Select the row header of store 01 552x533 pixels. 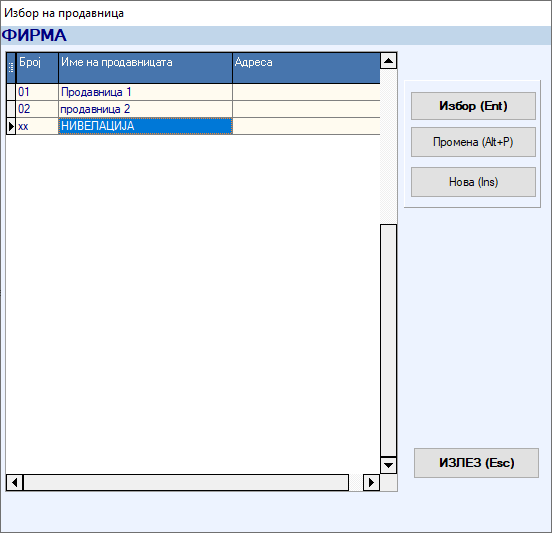11,92
